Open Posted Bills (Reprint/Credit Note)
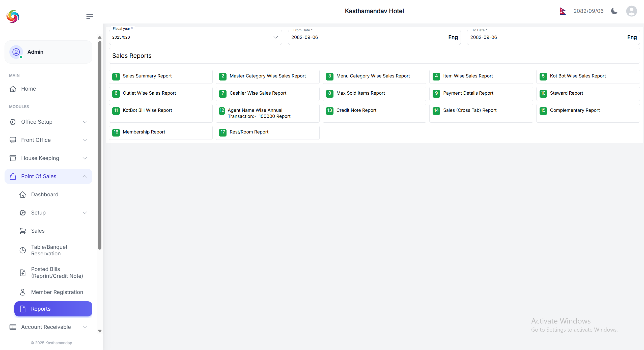 57,273
